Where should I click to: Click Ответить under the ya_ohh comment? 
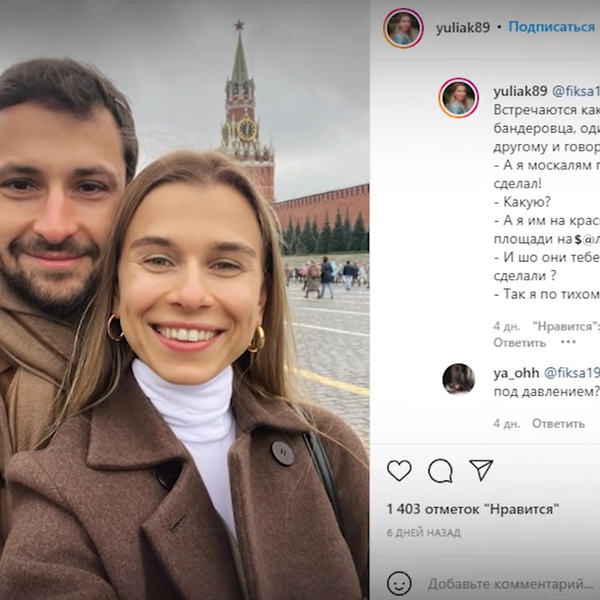(x=558, y=424)
